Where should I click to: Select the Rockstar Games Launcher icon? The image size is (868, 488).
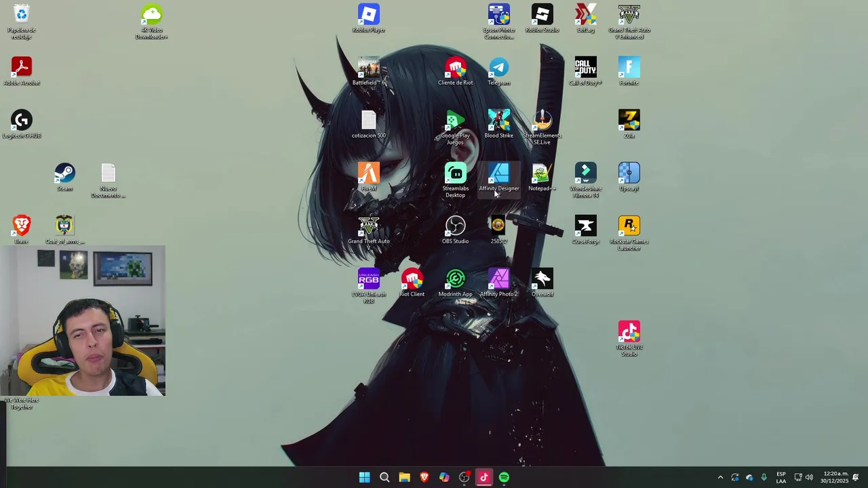(629, 233)
